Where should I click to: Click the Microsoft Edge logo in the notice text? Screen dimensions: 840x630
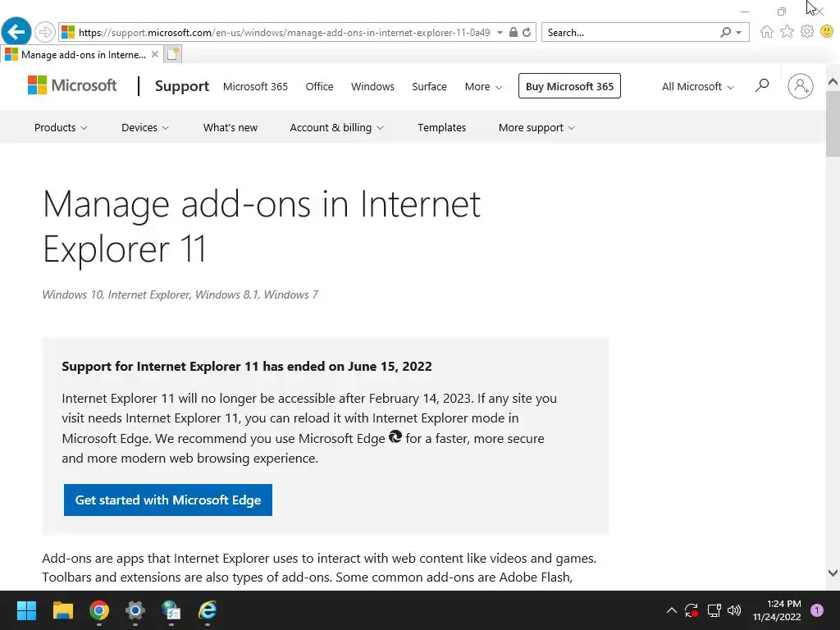tap(395, 436)
